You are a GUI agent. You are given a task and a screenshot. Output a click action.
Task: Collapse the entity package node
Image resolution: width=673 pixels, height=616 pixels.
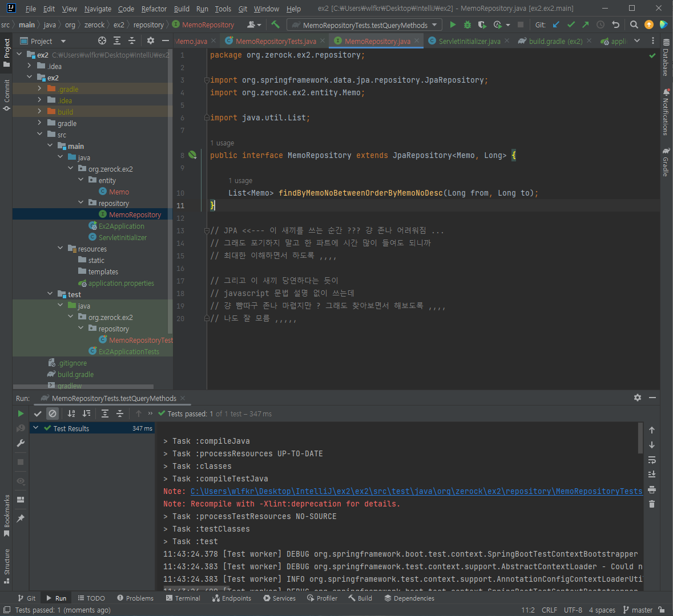point(80,180)
